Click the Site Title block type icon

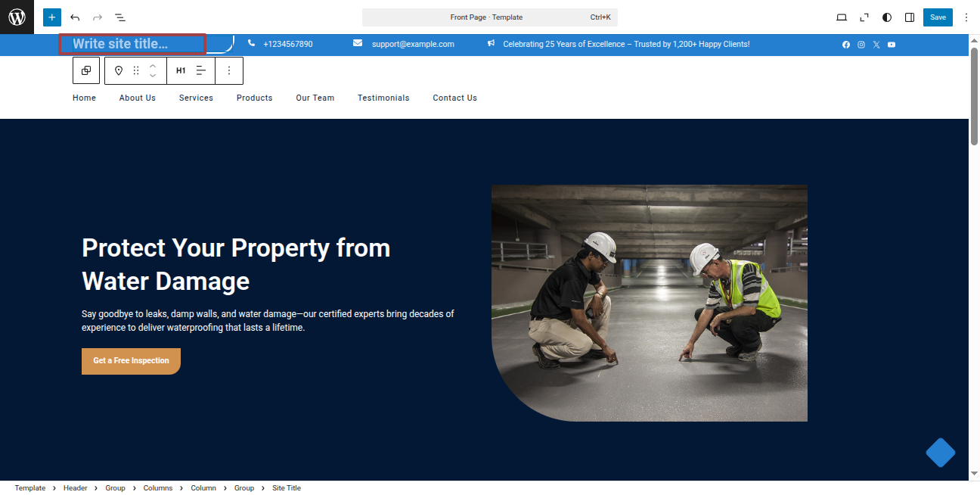coord(119,70)
